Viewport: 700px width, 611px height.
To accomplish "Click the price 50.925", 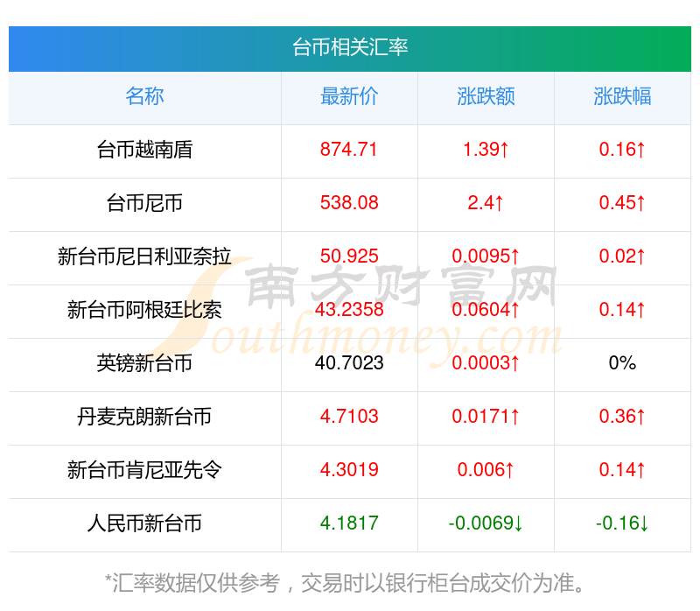I will point(349,256).
